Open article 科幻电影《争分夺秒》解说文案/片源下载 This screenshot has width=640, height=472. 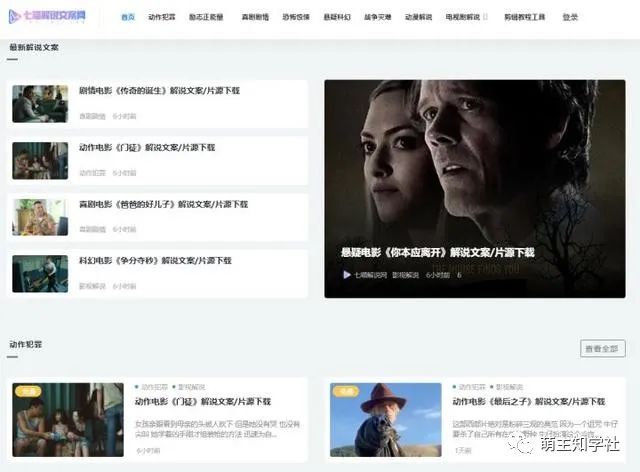tap(155, 260)
